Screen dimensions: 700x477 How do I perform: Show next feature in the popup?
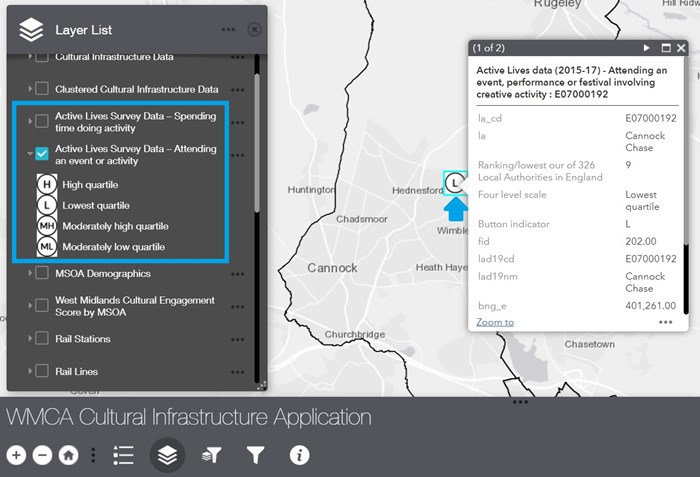coord(647,47)
